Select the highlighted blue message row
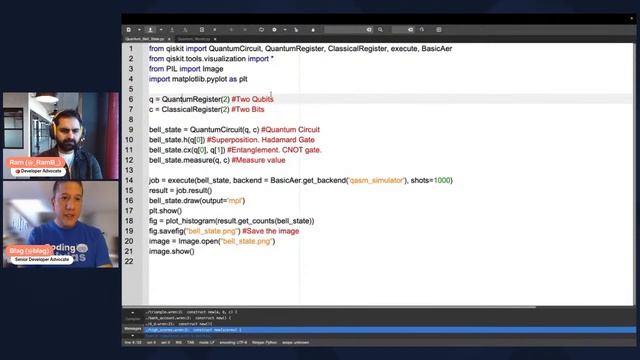The image size is (640, 360). [x=390, y=330]
